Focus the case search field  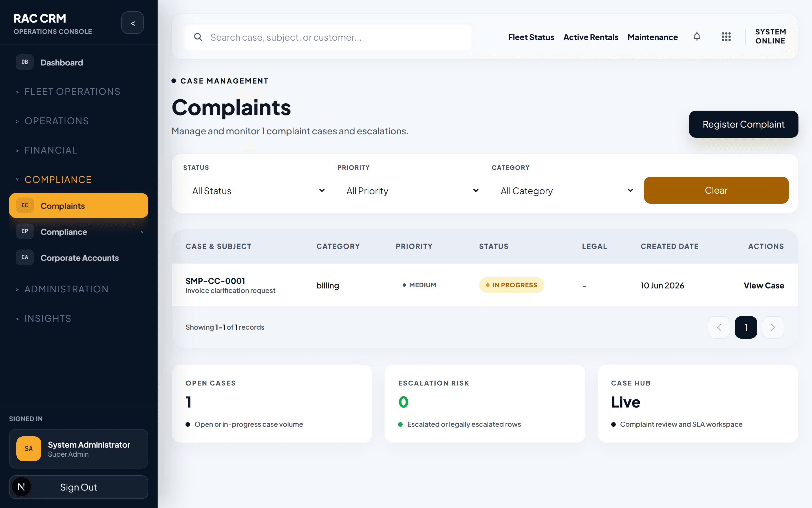[x=328, y=37]
